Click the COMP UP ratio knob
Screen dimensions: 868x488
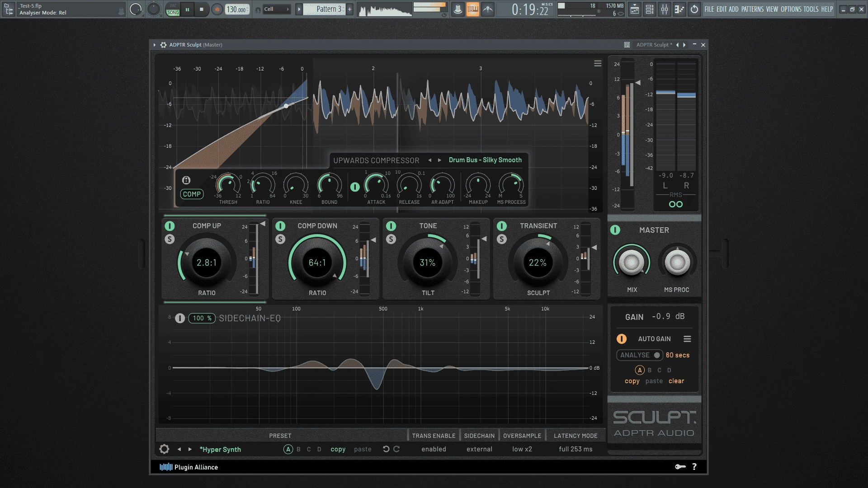click(x=207, y=263)
